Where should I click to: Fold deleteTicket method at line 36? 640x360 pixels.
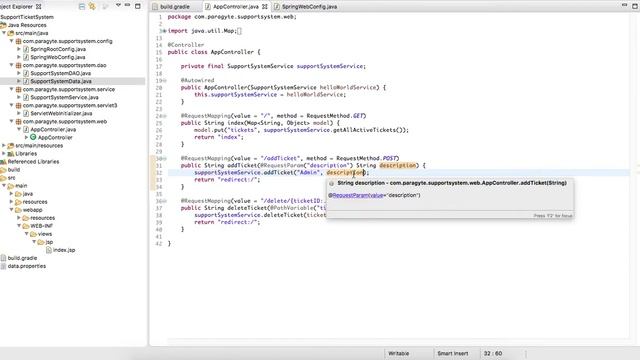(x=164, y=201)
